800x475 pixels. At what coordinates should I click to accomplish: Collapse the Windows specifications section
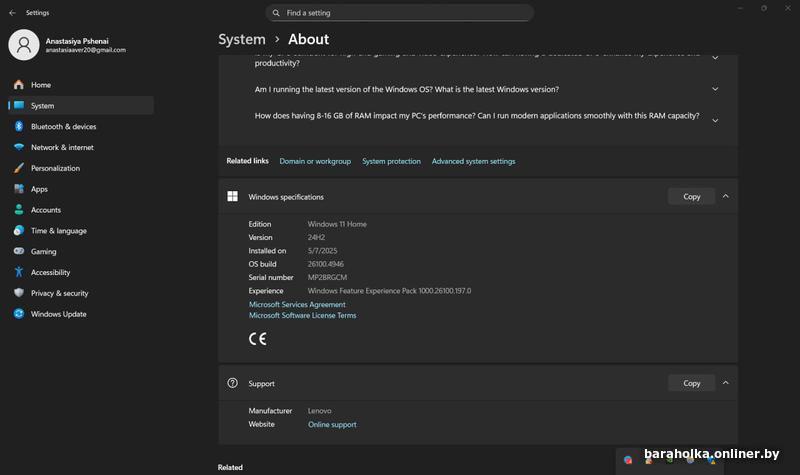click(726, 196)
